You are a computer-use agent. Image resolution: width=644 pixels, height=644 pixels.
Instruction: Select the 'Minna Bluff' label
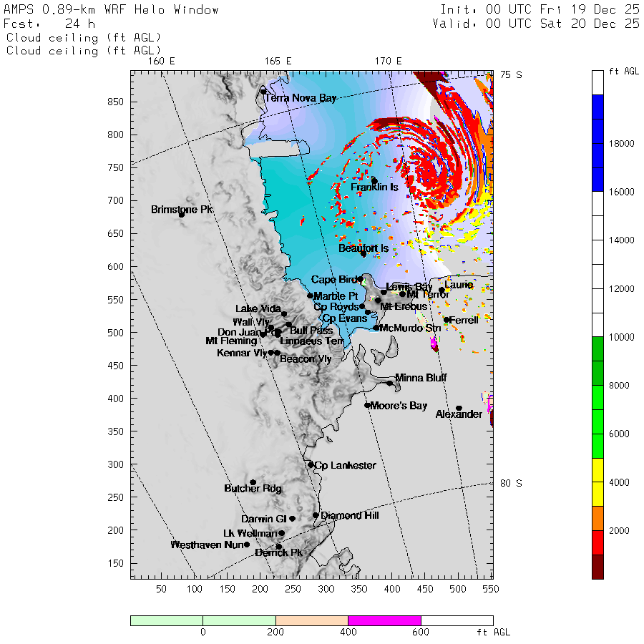click(421, 378)
